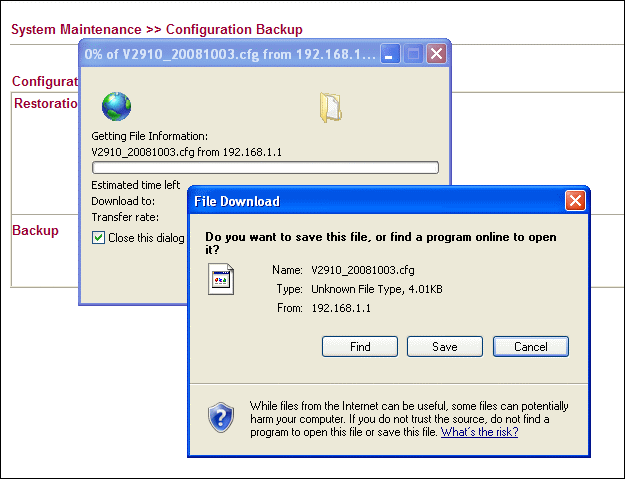Click the "Do you want to save this file" question
This screenshot has height=479, width=625.
[381, 243]
